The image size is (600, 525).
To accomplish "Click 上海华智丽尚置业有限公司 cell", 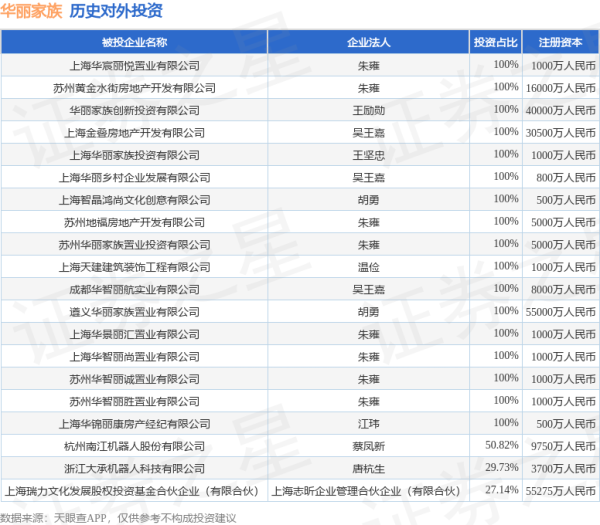I will pos(134,357).
